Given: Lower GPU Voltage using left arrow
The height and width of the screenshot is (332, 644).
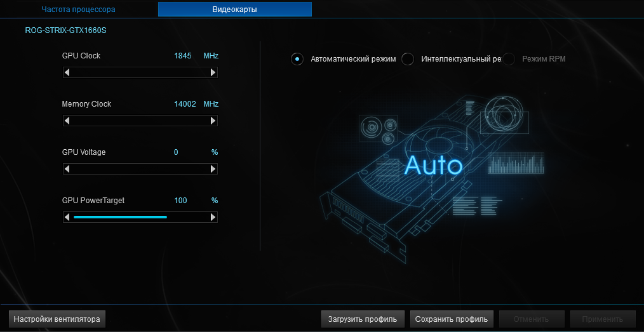Looking at the screenshot, I should (67, 169).
